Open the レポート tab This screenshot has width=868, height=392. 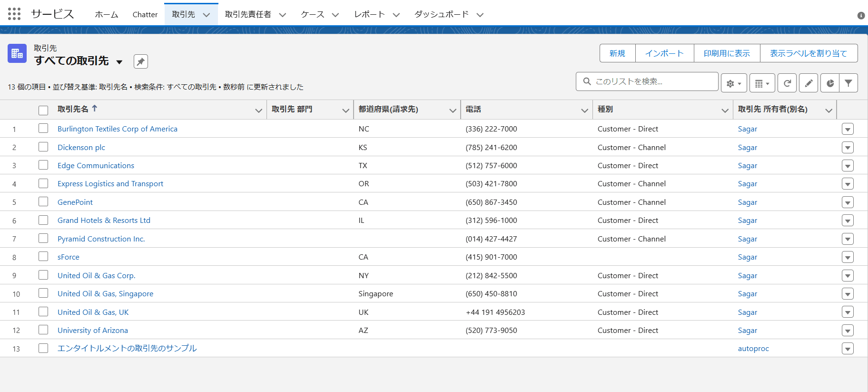[370, 14]
